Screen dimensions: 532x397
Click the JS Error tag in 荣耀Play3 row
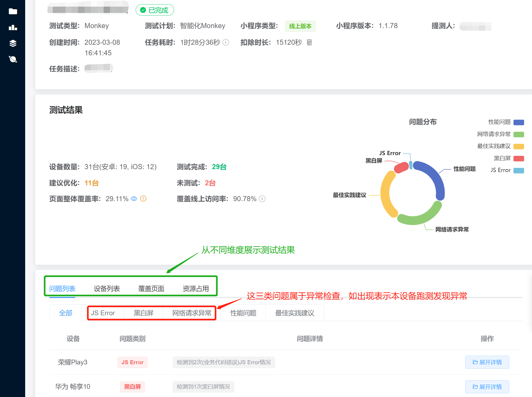coord(132,362)
